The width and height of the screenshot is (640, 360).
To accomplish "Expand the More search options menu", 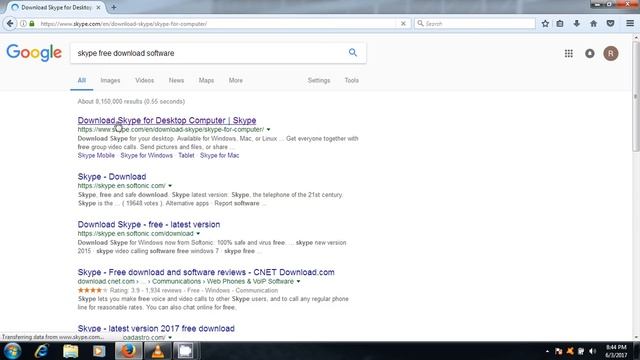I will point(236,80).
